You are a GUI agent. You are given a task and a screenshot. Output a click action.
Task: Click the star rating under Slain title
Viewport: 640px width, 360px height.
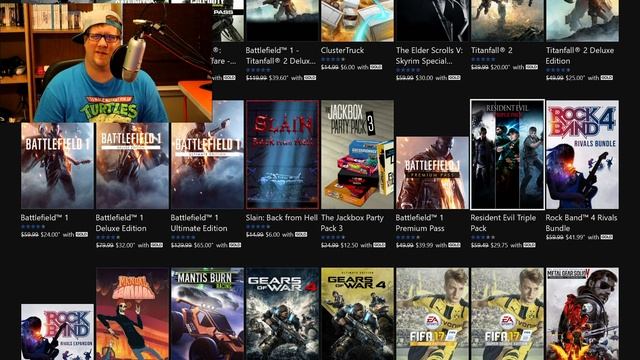pyautogui.click(x=258, y=227)
